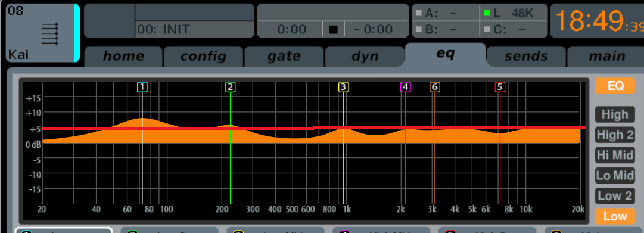Image resolution: width=644 pixels, height=233 pixels.
Task: Select EQ band 3 yellow marker
Action: [343, 87]
